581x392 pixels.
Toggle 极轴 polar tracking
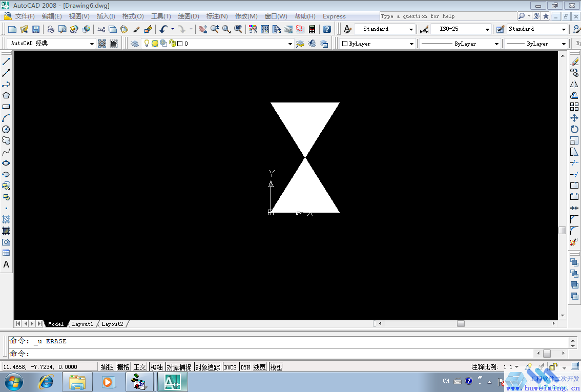156,367
